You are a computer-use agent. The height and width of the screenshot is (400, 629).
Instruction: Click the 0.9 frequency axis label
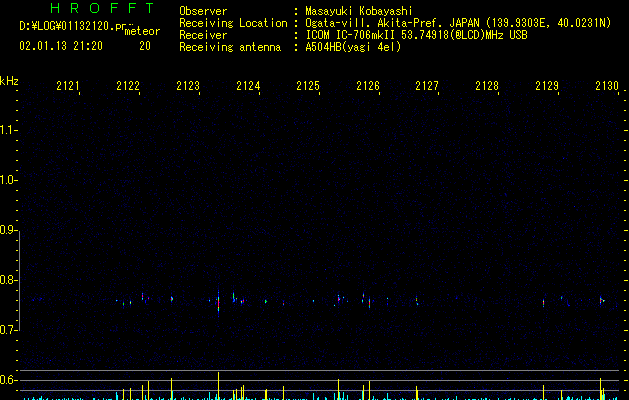tap(8, 230)
